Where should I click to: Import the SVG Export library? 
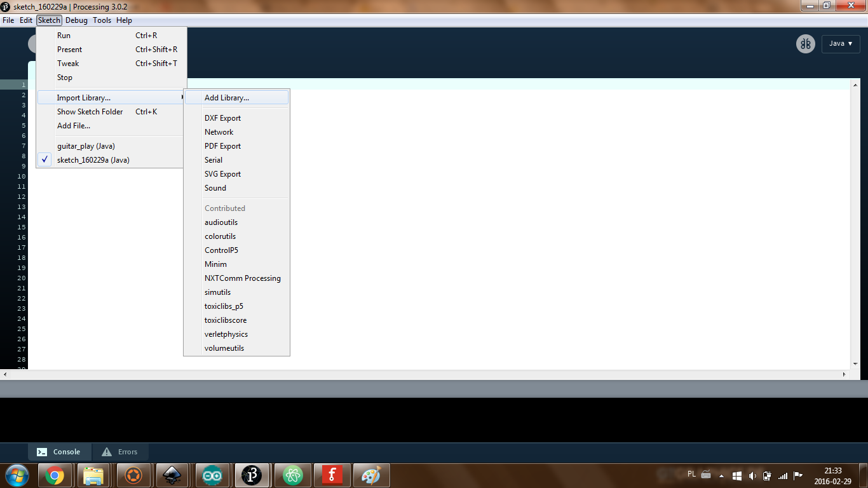tap(236, 174)
